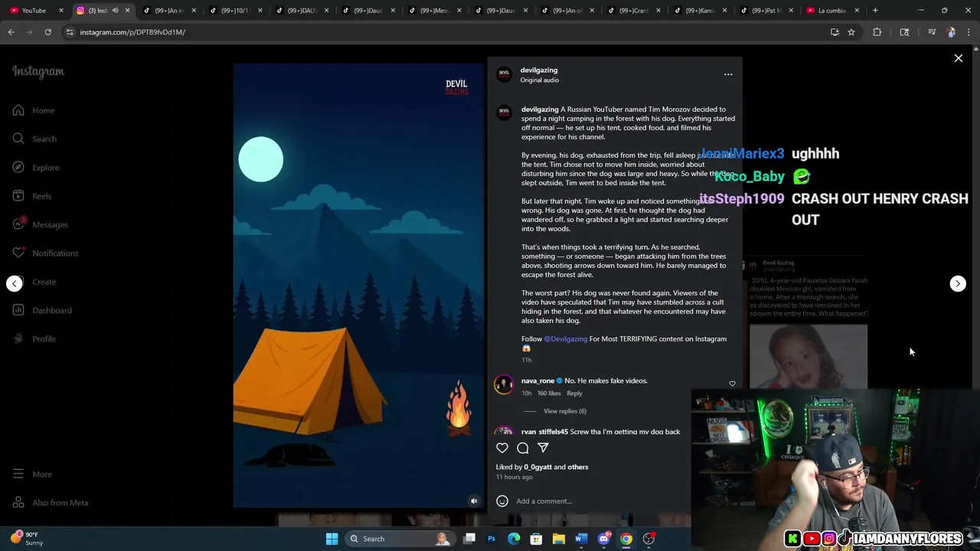Open Instagram Home from sidebar
980x551 pixels.
34,110
